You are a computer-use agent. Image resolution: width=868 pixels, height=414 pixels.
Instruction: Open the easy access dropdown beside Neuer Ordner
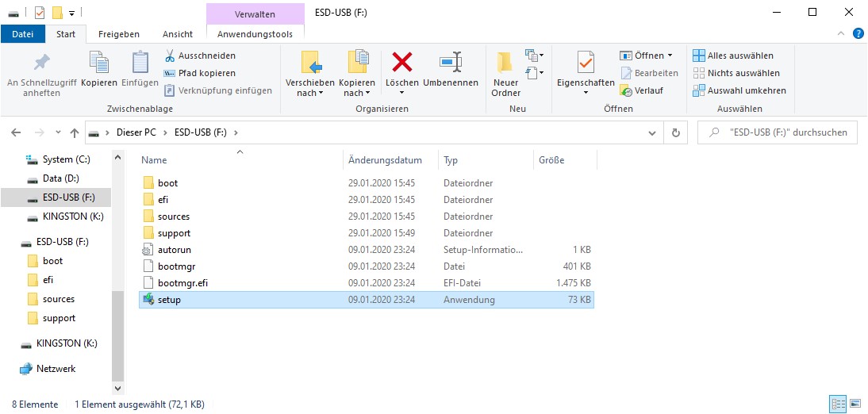pyautogui.click(x=534, y=72)
